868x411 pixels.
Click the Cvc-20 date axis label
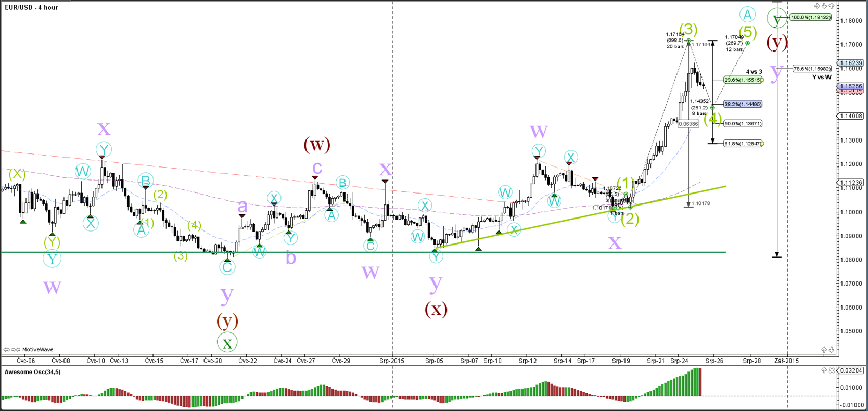click(213, 361)
